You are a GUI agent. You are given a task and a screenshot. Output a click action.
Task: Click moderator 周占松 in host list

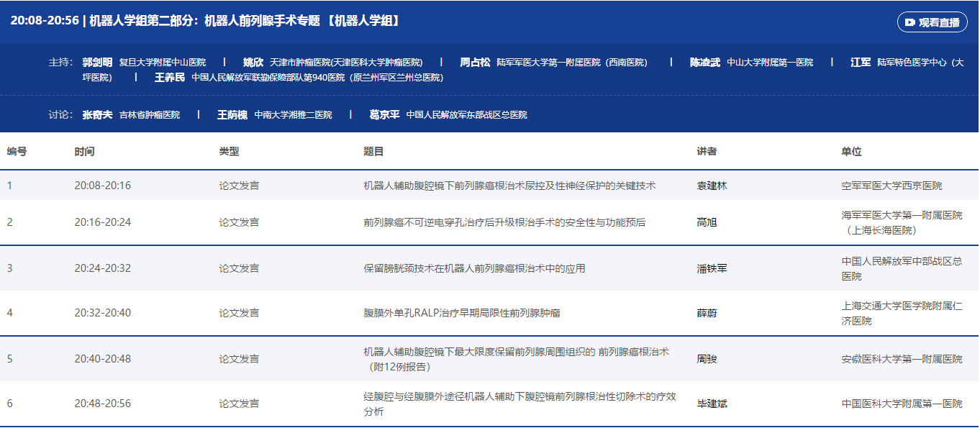(x=475, y=63)
